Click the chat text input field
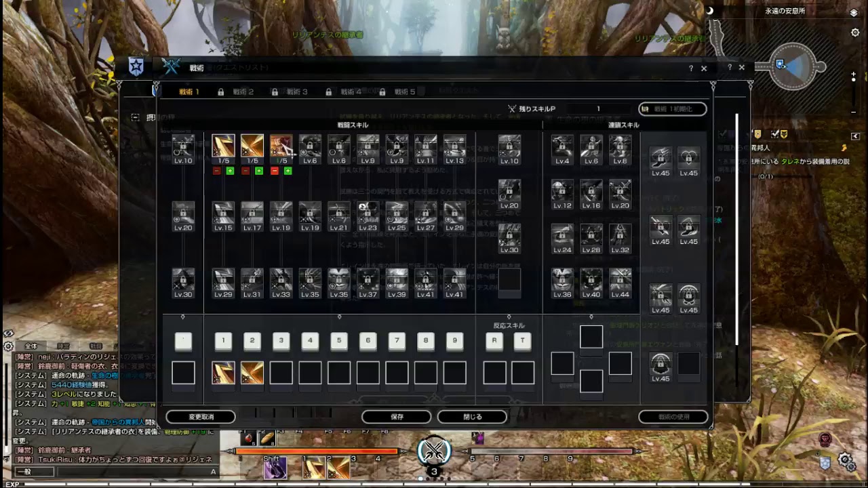 (137, 472)
